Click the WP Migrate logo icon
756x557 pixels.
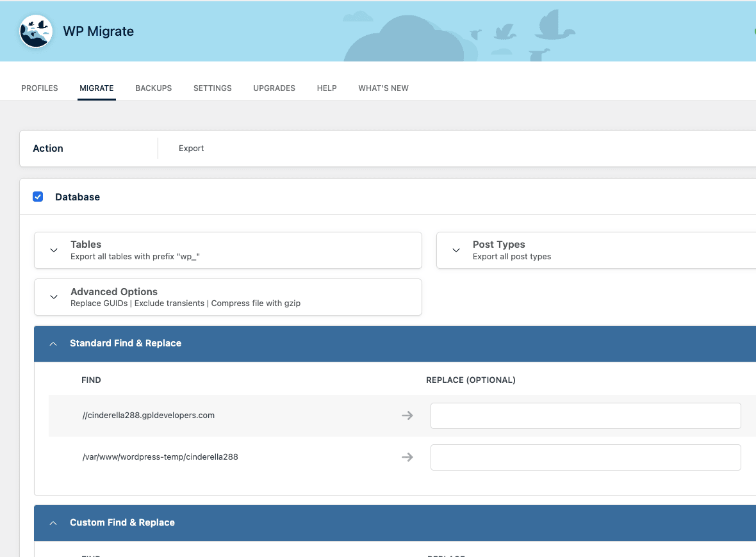coord(36,31)
